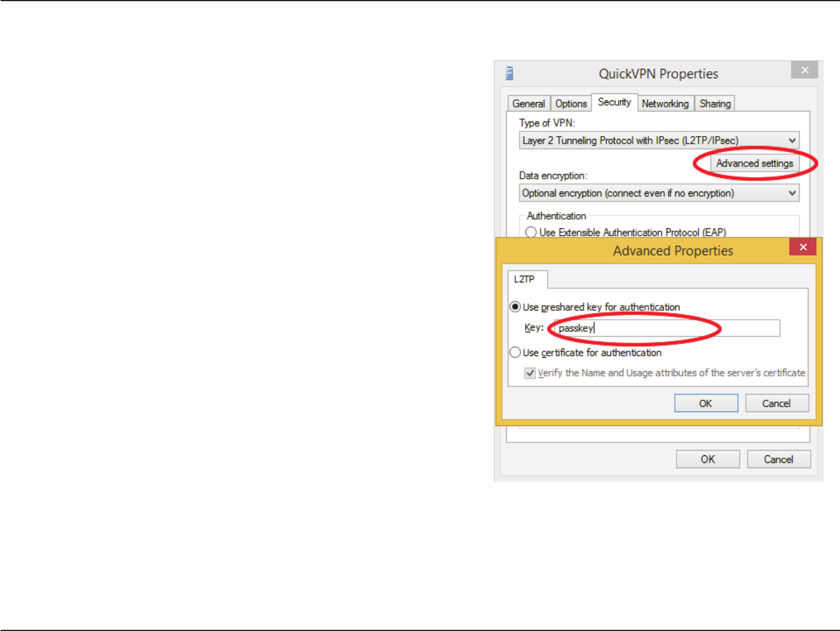The width and height of the screenshot is (840, 631).
Task: Switch to the General tab
Action: tap(528, 104)
